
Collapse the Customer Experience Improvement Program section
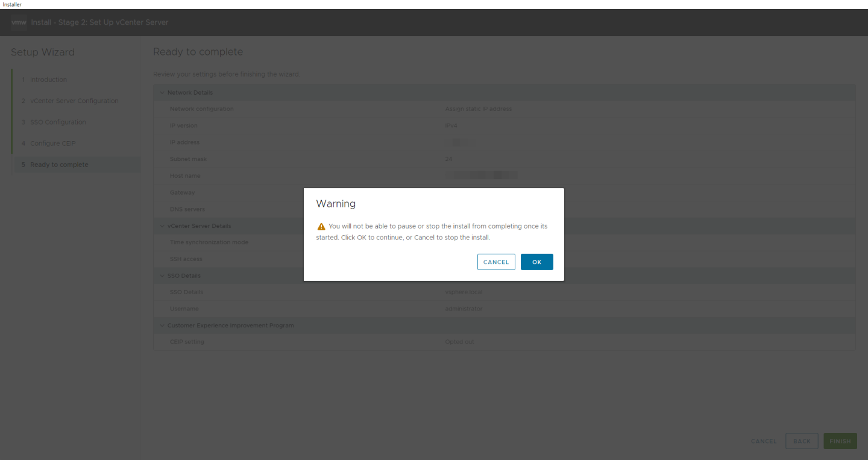point(161,325)
